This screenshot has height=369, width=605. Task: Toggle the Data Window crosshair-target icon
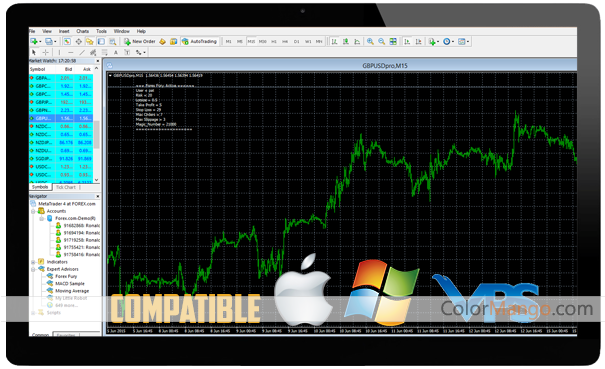pyautogui.click(x=78, y=41)
